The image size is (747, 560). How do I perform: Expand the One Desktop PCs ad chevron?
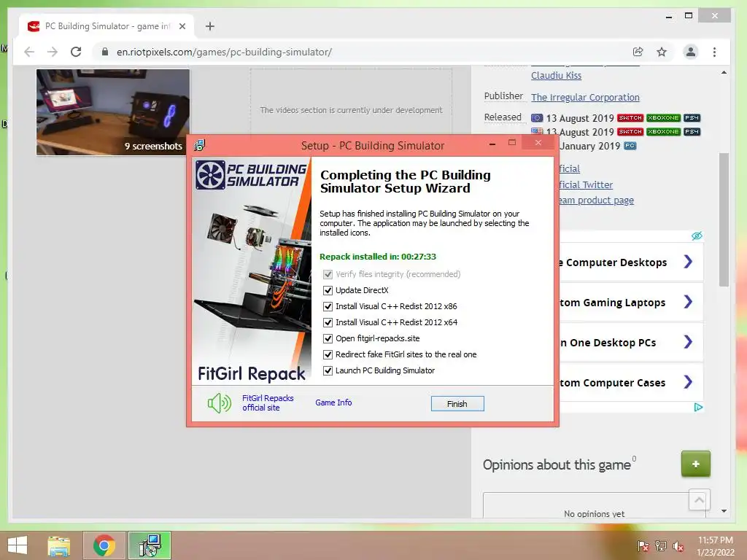[x=688, y=341]
